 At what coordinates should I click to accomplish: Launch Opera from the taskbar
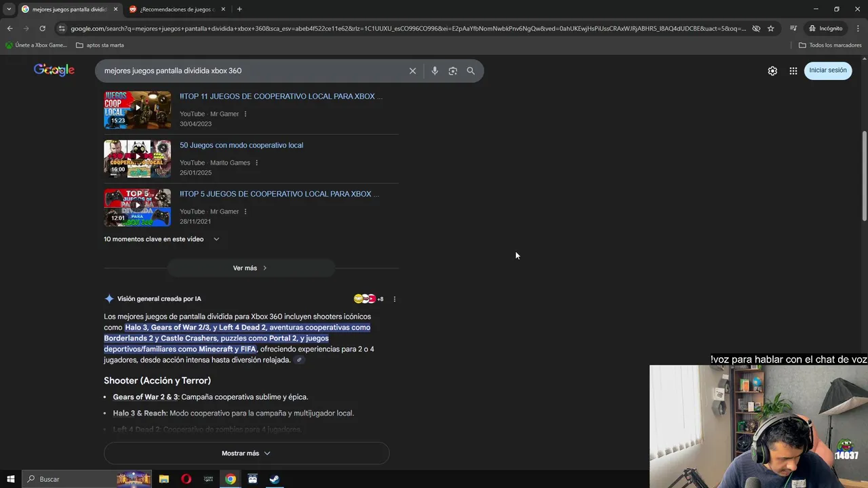[x=186, y=479]
